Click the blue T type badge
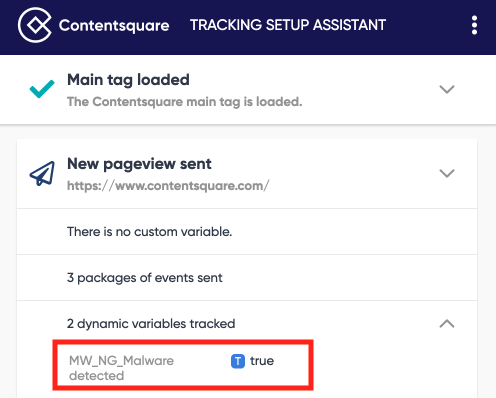Image resolution: width=496 pixels, height=398 pixels. click(x=238, y=361)
